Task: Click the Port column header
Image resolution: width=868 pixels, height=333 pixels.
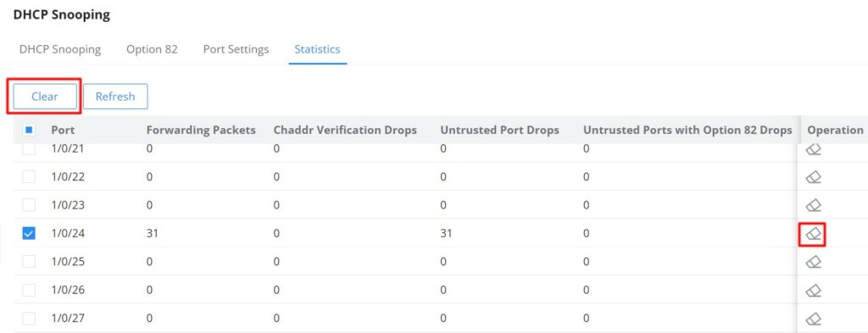Action: tap(63, 130)
